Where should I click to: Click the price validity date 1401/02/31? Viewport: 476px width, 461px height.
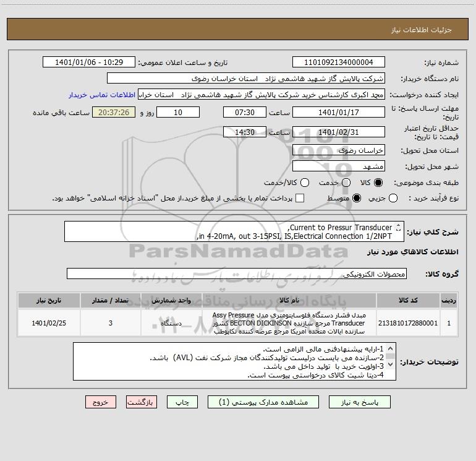[x=339, y=132]
